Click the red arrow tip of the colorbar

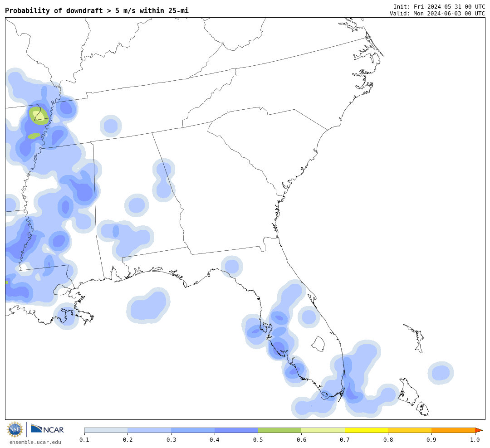pyautogui.click(x=479, y=430)
